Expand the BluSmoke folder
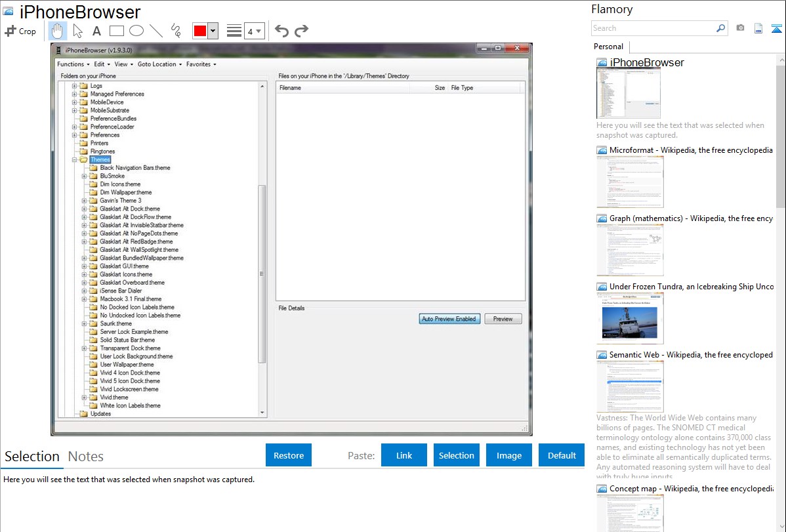Image resolution: width=786 pixels, height=532 pixels. (x=84, y=176)
